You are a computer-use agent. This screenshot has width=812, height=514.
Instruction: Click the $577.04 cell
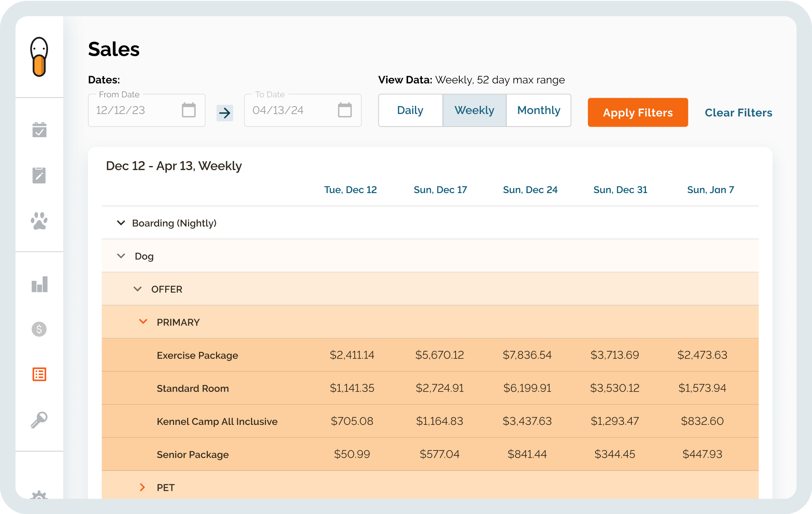pyautogui.click(x=439, y=454)
